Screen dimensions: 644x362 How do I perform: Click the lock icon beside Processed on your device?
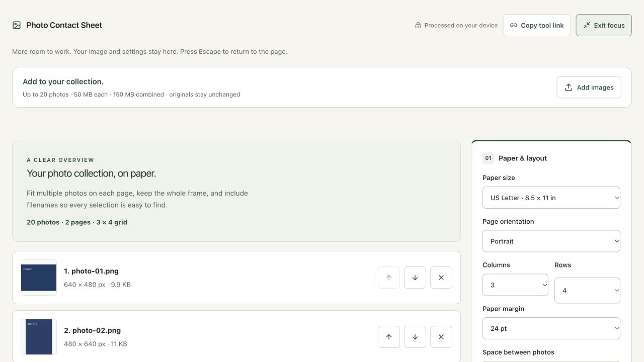point(418,25)
